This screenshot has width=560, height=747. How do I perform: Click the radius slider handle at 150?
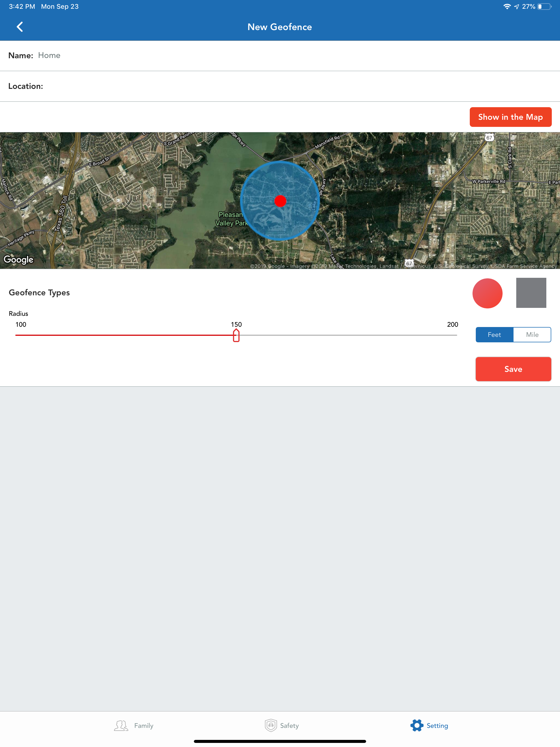coord(236,335)
